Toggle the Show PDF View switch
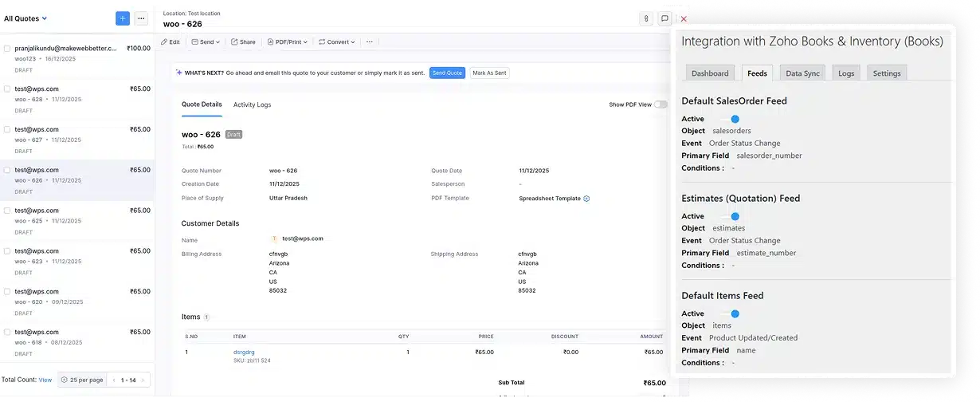This screenshot has height=402, width=980. 661,104
